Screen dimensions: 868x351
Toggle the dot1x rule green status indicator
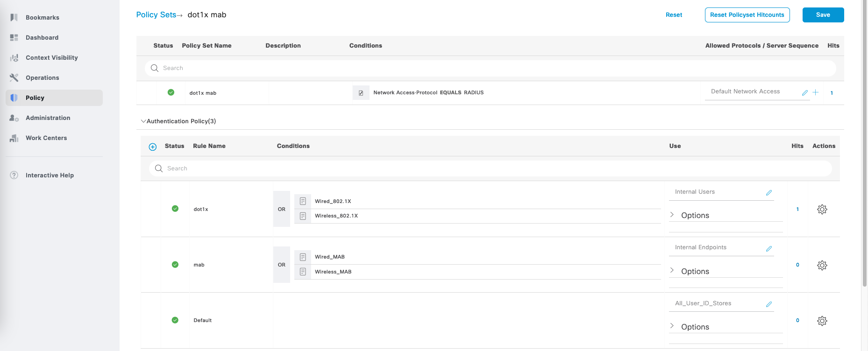[x=175, y=209]
